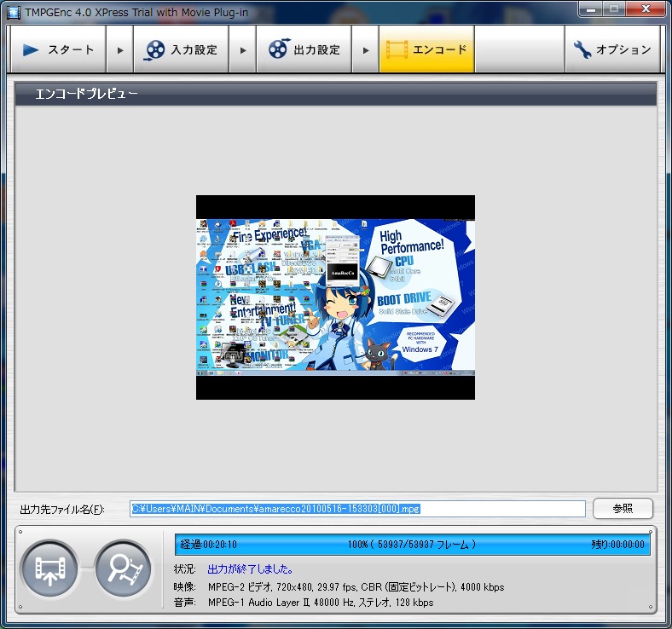Viewport: 672px width, 629px height.
Task: Click the 参照 browse button
Action: pos(623,508)
